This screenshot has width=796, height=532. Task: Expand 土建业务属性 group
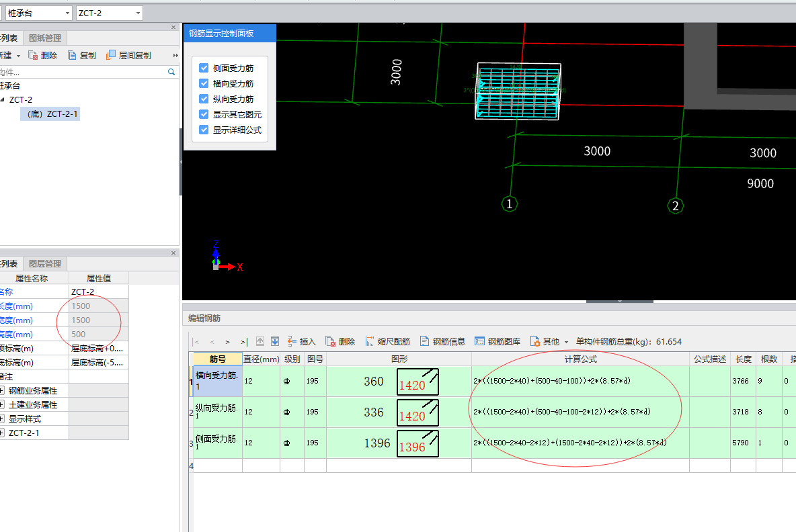click(2, 404)
